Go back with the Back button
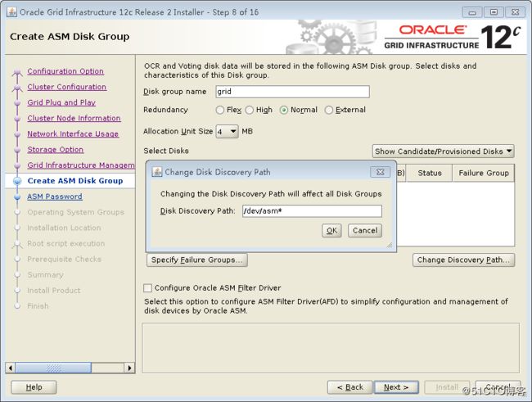The height and width of the screenshot is (402, 532). 349,387
